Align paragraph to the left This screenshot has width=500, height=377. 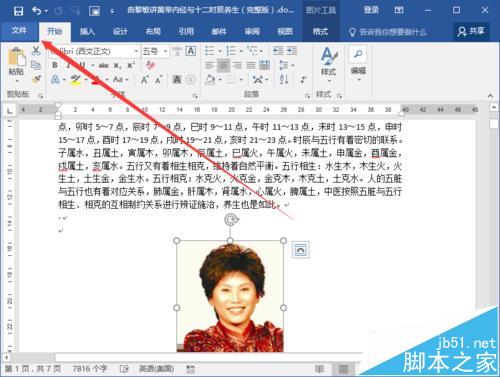(210, 65)
